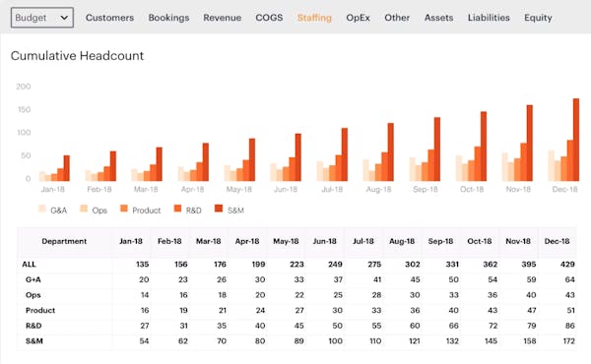Viewport: 591px width, 364px height.
Task: Open the Budget dropdown selector
Action: 42,18
